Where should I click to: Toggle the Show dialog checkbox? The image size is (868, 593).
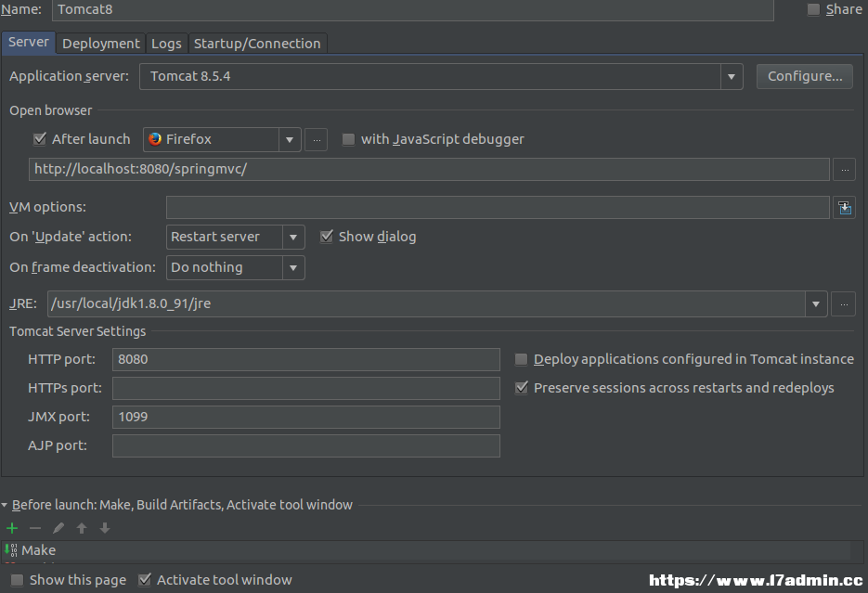coord(327,237)
